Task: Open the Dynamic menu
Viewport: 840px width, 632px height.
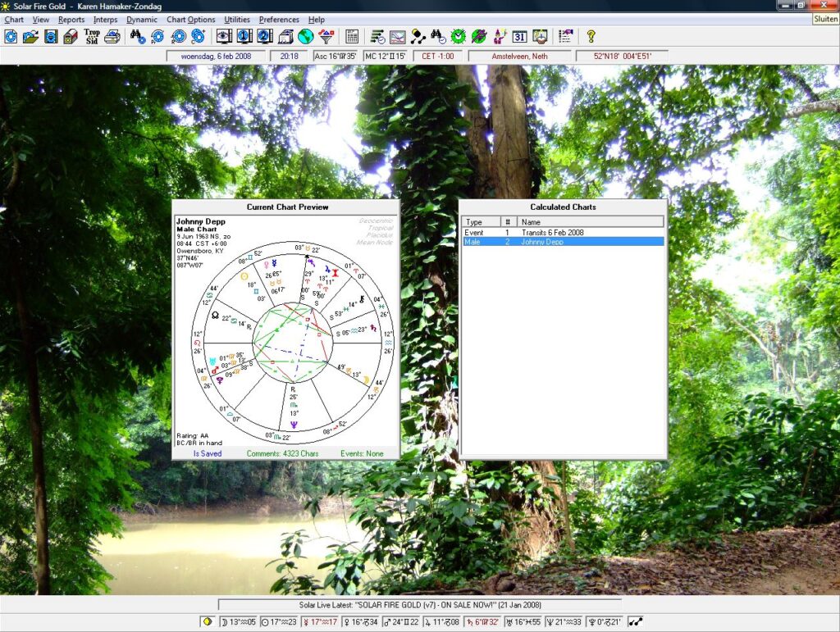Action: [x=141, y=20]
